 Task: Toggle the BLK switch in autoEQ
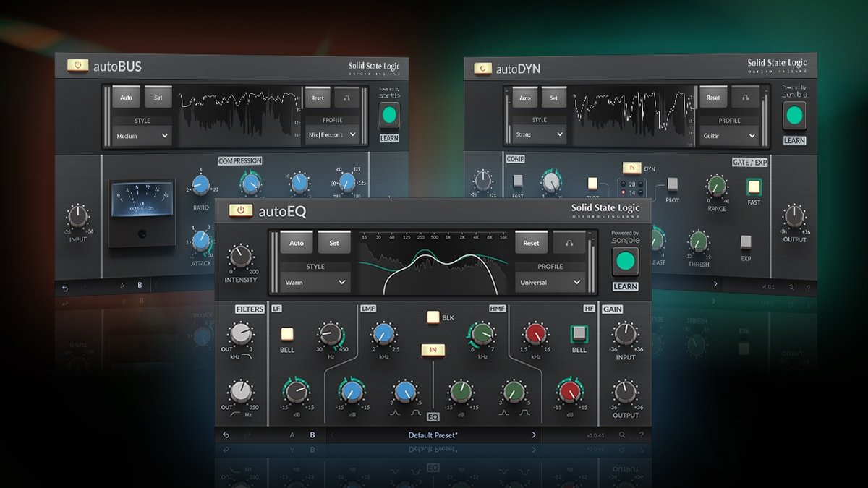coord(433,317)
